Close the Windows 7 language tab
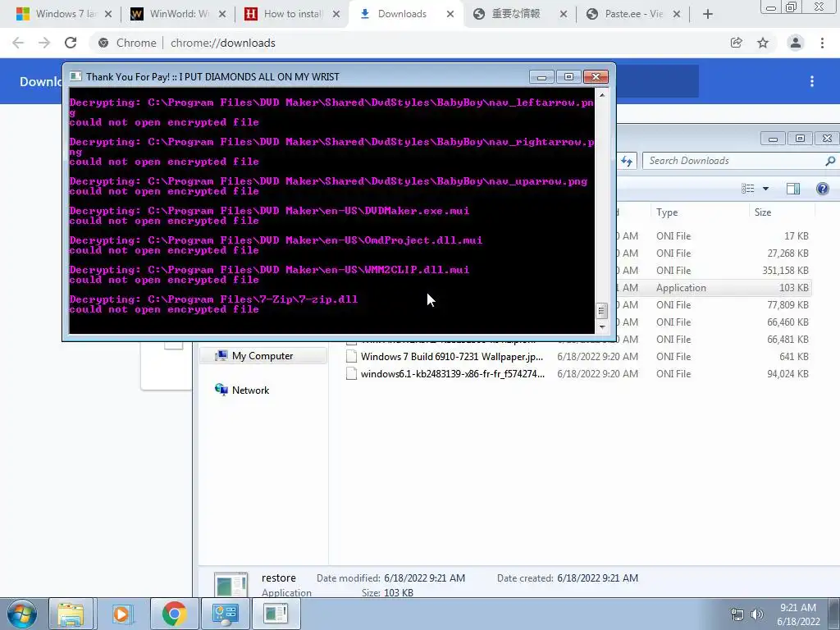This screenshot has height=630, width=840. click(x=108, y=15)
